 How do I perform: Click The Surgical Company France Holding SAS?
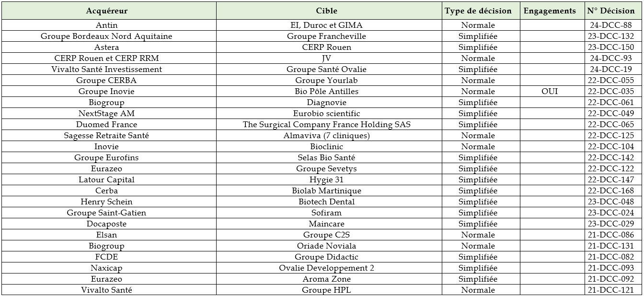(326, 124)
